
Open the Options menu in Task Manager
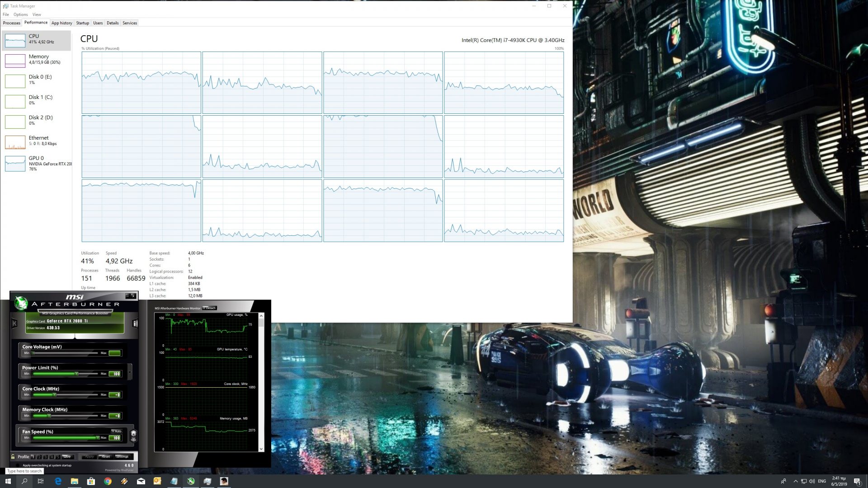[x=20, y=14]
